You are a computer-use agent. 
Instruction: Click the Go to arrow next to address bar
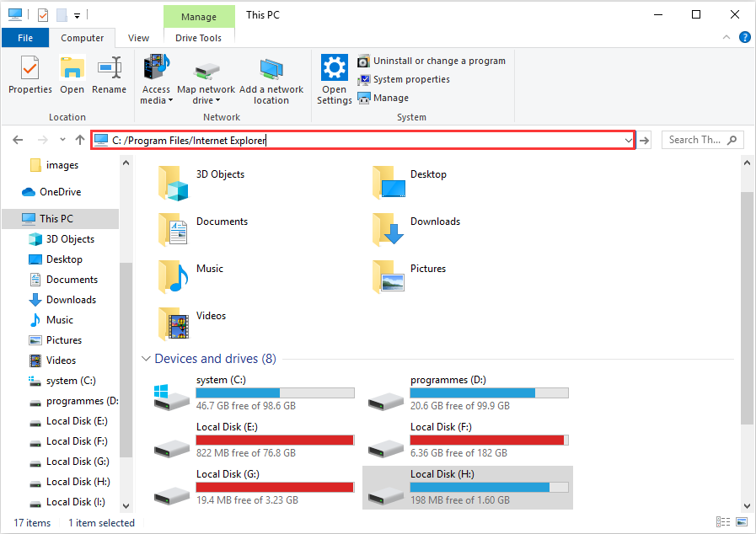[x=645, y=141]
